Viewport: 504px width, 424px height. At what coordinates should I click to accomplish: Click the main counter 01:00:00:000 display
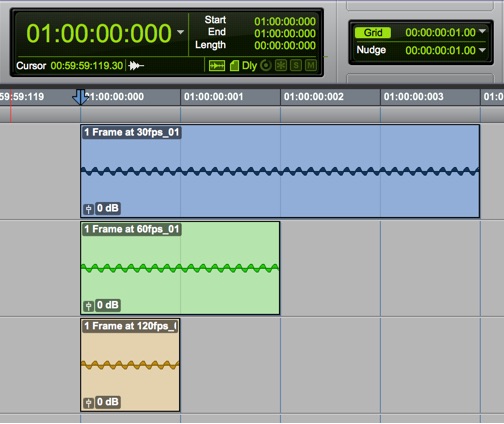click(x=99, y=33)
